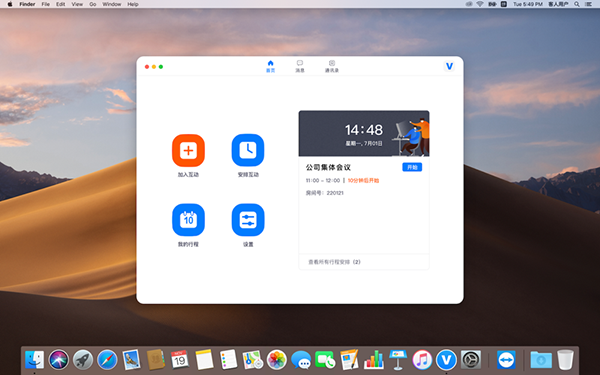Open the File menu
Image resolution: width=600 pixels, height=375 pixels.
click(x=46, y=4)
